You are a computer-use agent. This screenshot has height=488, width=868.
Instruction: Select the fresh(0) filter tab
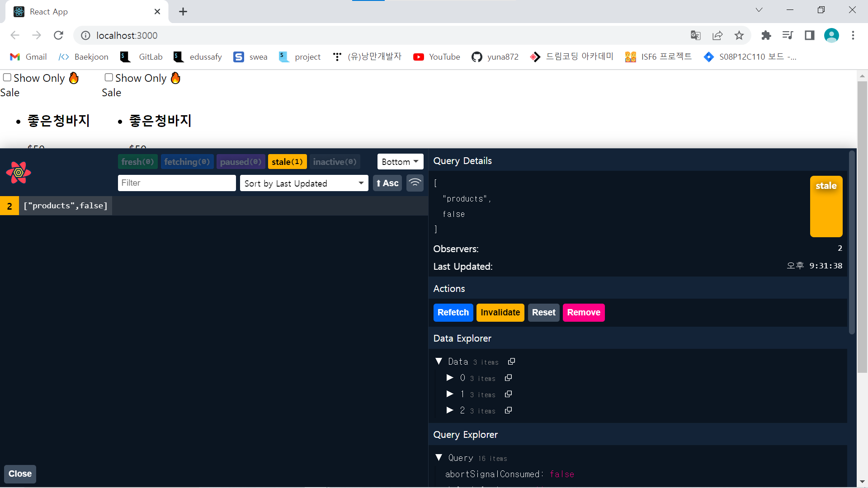(x=137, y=162)
